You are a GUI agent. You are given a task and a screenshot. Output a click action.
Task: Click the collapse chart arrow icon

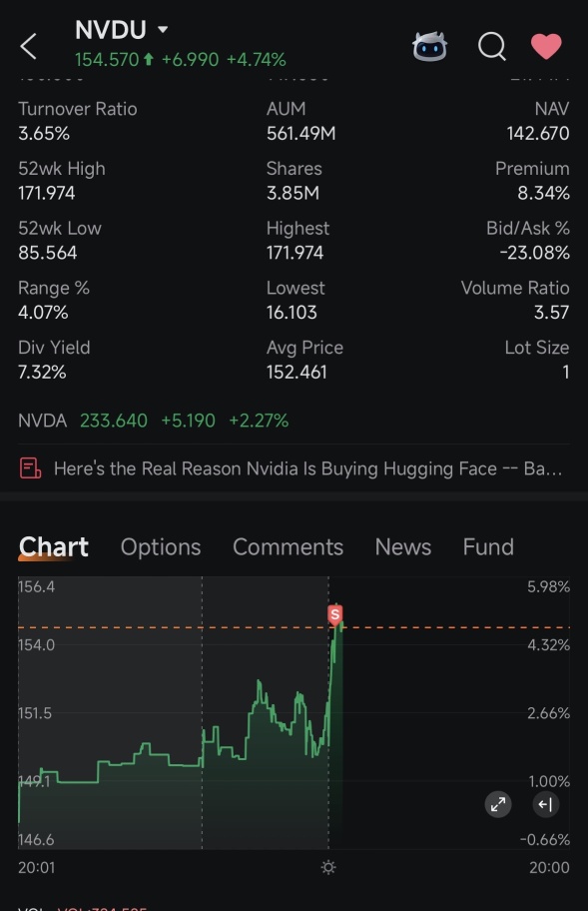point(546,804)
